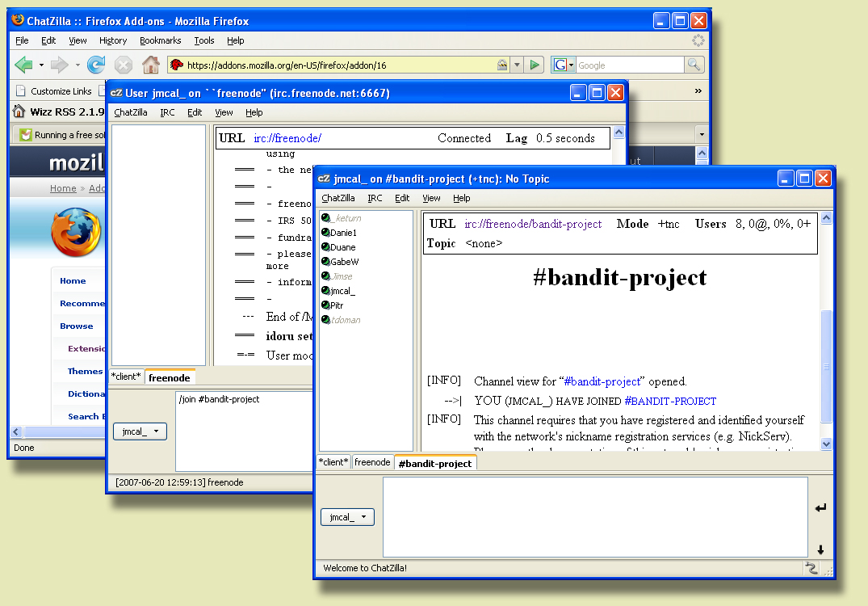Click #bandit-project link in Channel view message
Image resolution: width=868 pixels, height=606 pixels.
coord(602,381)
